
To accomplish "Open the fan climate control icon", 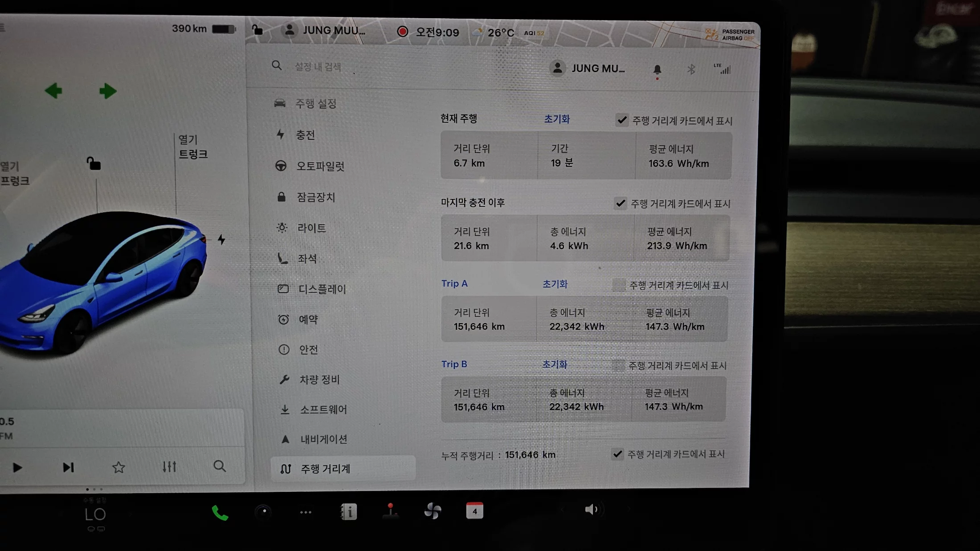I will pyautogui.click(x=433, y=511).
